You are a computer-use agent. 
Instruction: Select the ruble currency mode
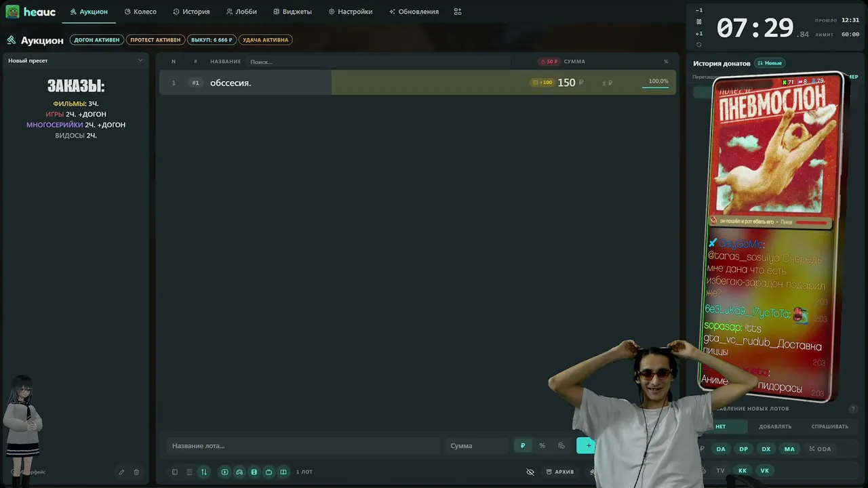(522, 445)
